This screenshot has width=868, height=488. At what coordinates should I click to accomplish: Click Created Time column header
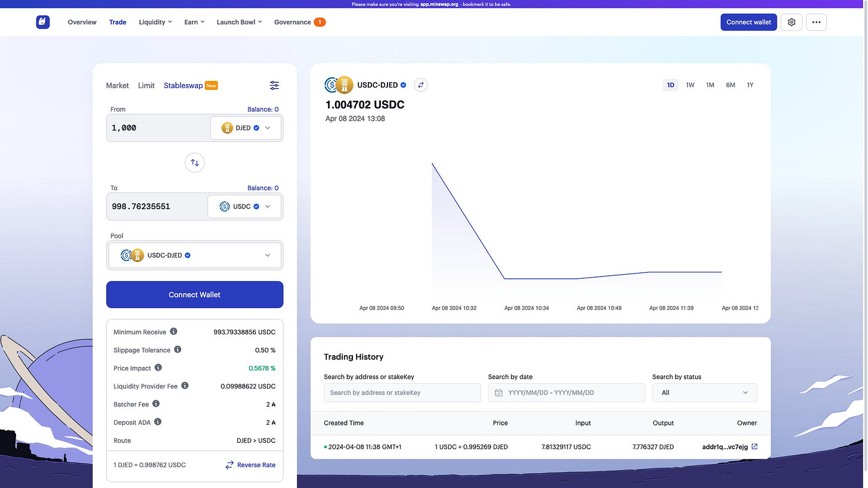pyautogui.click(x=343, y=423)
